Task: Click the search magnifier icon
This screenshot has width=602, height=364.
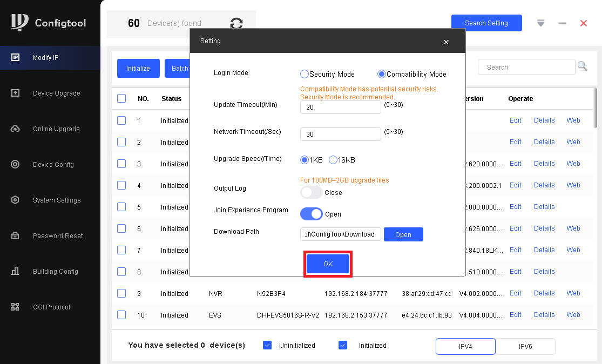Action: [x=582, y=66]
